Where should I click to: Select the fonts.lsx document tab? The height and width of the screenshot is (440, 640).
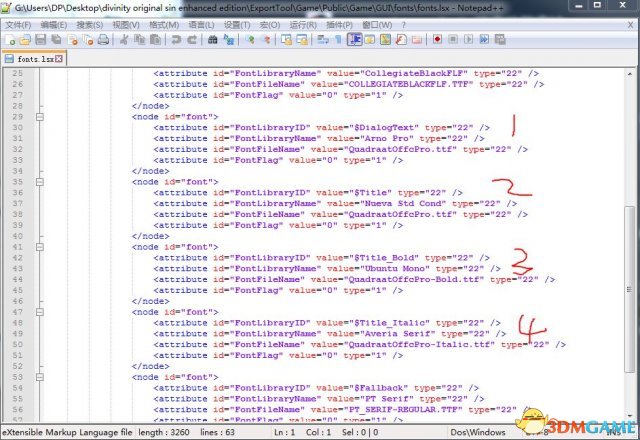click(x=33, y=59)
